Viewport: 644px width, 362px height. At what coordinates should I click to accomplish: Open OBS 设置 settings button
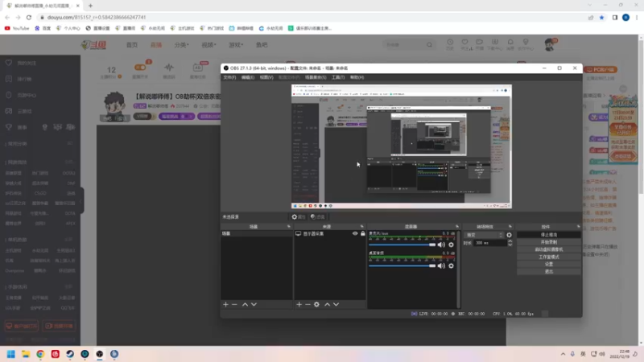[x=549, y=265]
